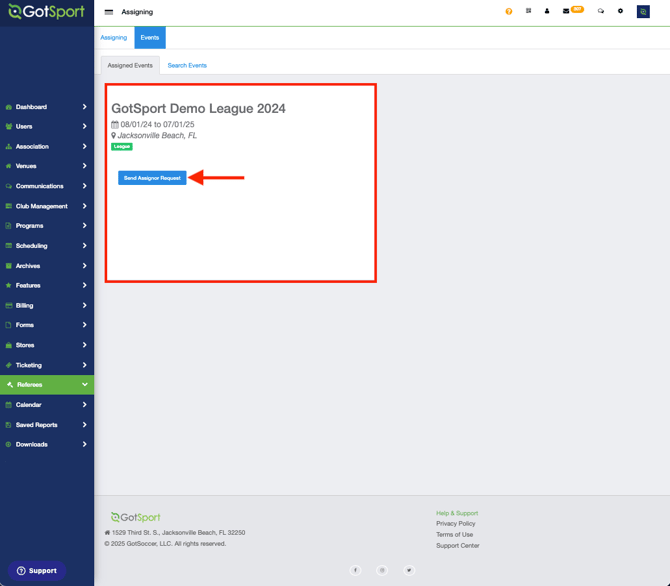This screenshot has height=586, width=670.
Task: Click the Saved Reports icon in the sidebar
Action: pyautogui.click(x=9, y=425)
